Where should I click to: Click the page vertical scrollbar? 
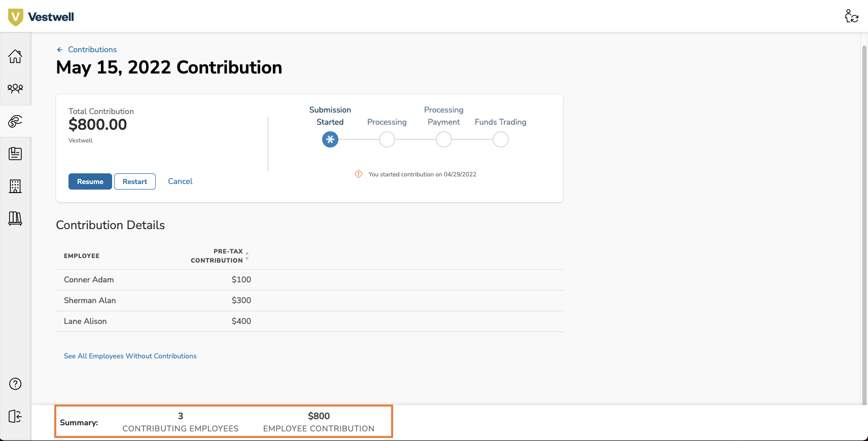(864, 223)
